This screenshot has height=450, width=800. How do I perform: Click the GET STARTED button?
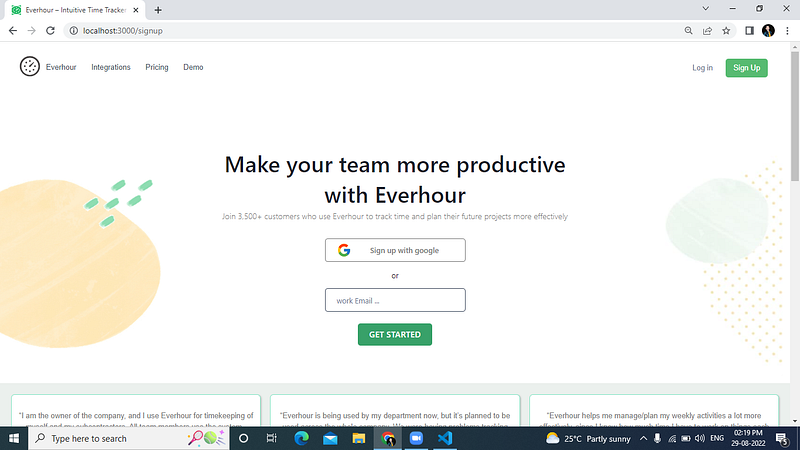(x=395, y=335)
